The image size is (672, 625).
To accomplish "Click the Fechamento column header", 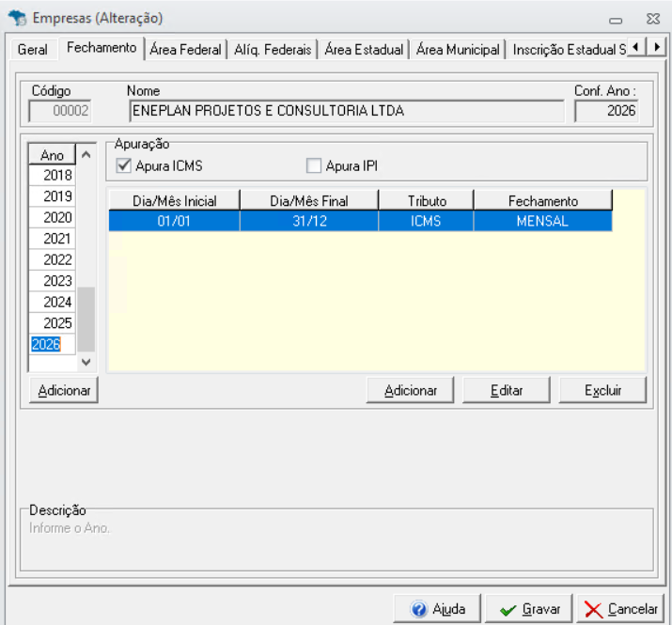I will [543, 200].
